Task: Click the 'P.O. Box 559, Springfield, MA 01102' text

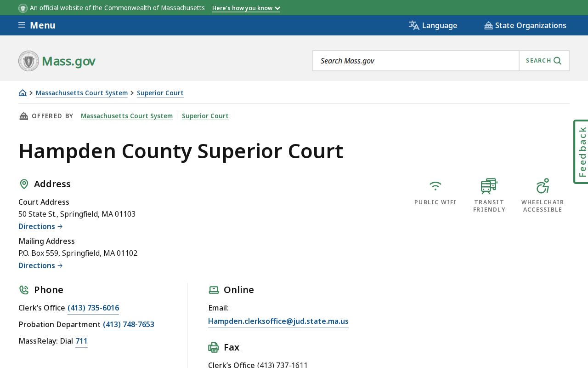Action: [78, 253]
